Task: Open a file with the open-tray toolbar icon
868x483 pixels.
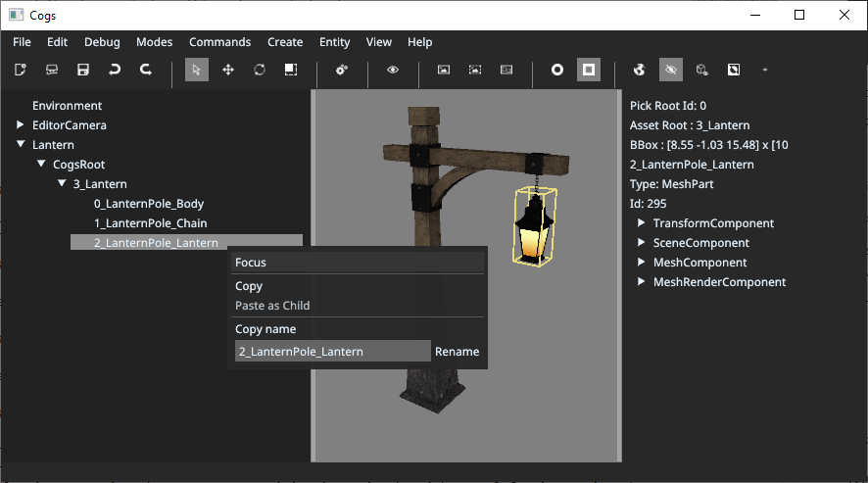Action: pyautogui.click(x=52, y=70)
